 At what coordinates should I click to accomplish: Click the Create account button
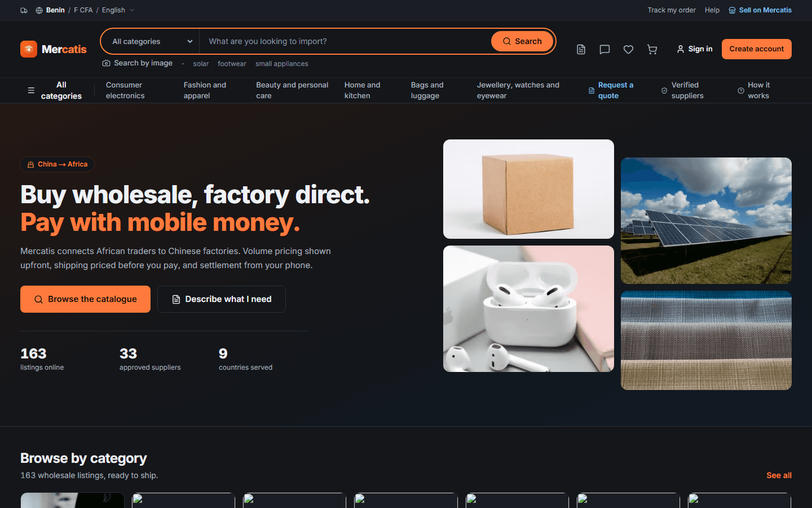757,49
